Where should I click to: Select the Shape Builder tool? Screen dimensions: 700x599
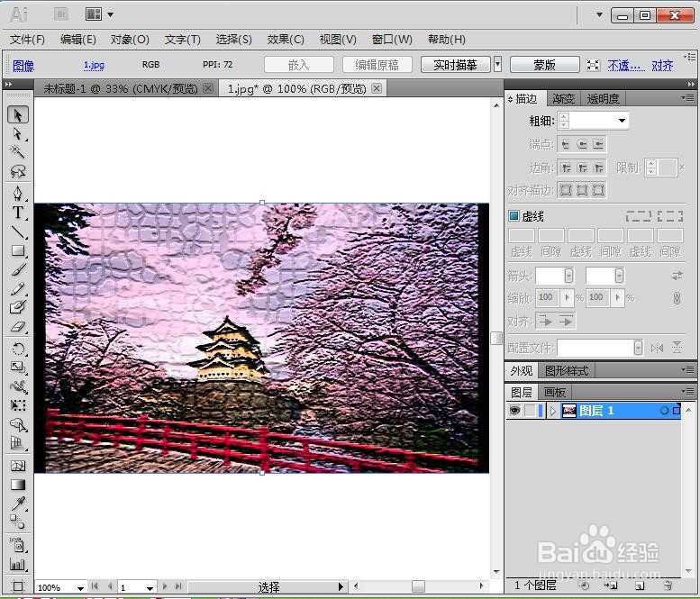click(18, 424)
